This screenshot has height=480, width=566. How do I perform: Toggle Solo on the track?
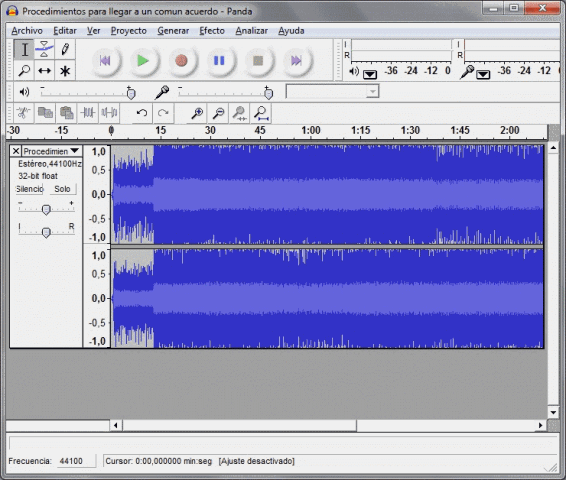[x=62, y=189]
